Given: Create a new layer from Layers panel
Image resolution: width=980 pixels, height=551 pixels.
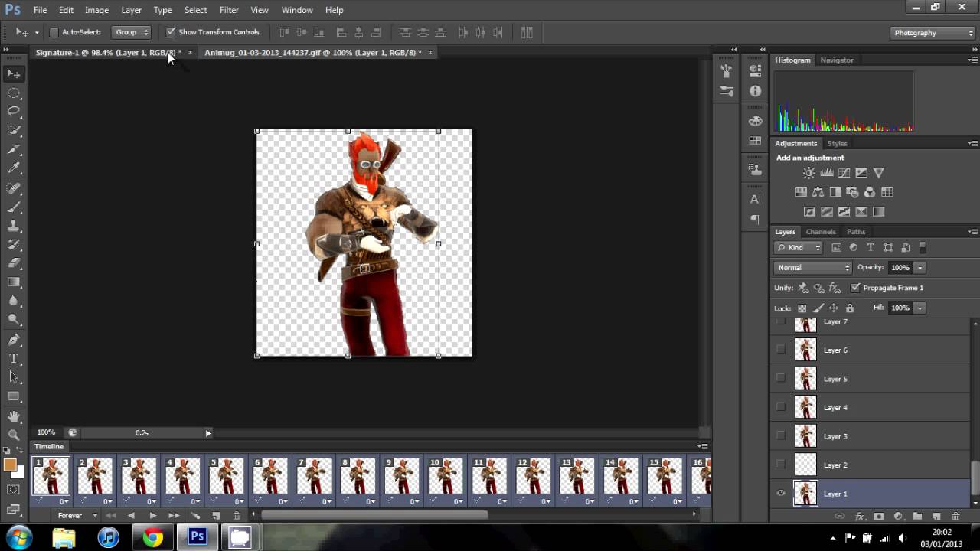Looking at the screenshot, I should [x=936, y=517].
